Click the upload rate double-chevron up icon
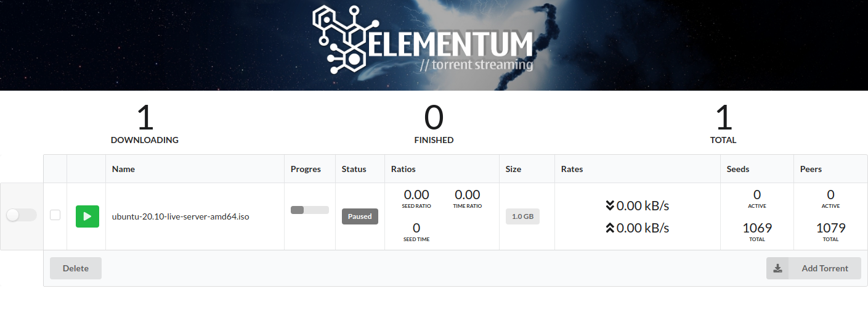 pyautogui.click(x=610, y=228)
